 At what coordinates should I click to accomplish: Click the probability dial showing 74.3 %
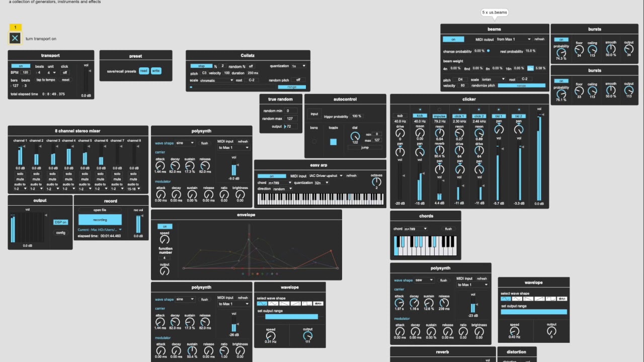(x=561, y=52)
